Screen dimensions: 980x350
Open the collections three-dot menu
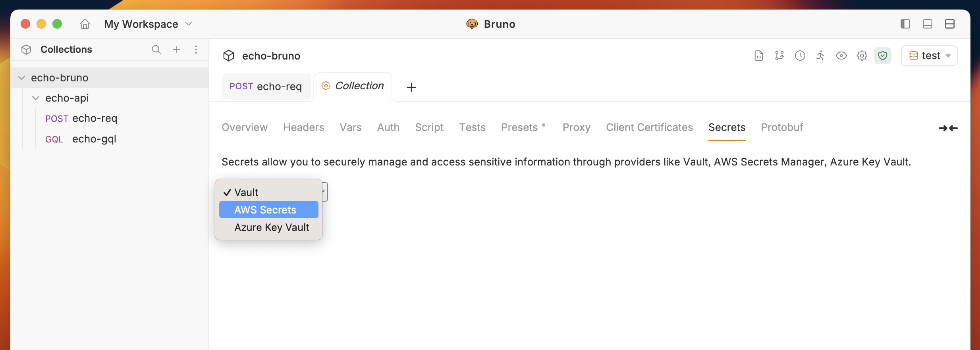click(x=196, y=50)
